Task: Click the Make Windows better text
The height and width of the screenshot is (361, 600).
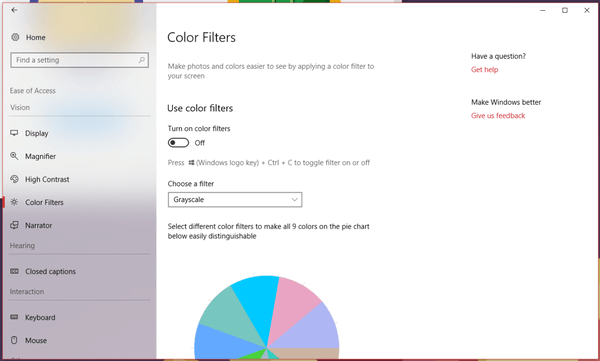Action: (x=506, y=102)
